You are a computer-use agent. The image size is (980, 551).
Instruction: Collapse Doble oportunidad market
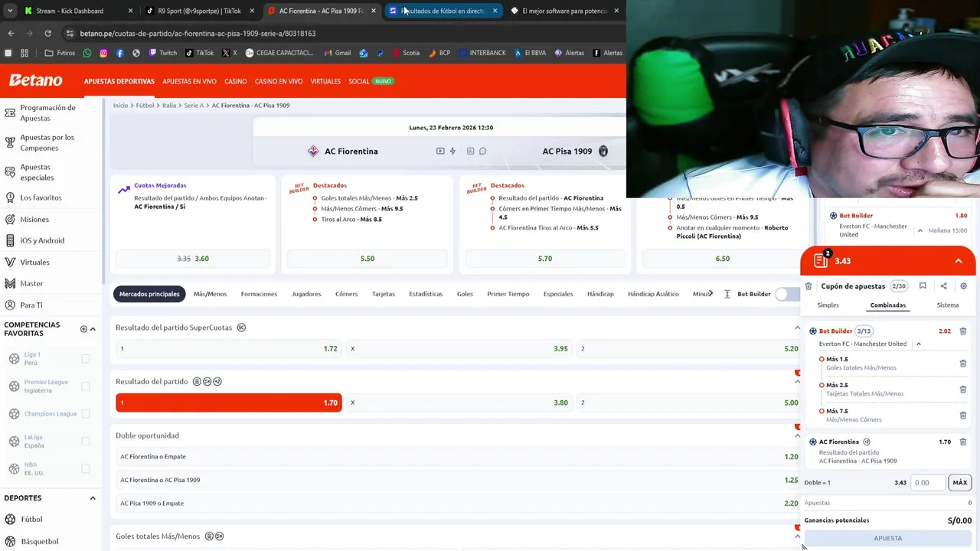tap(797, 435)
